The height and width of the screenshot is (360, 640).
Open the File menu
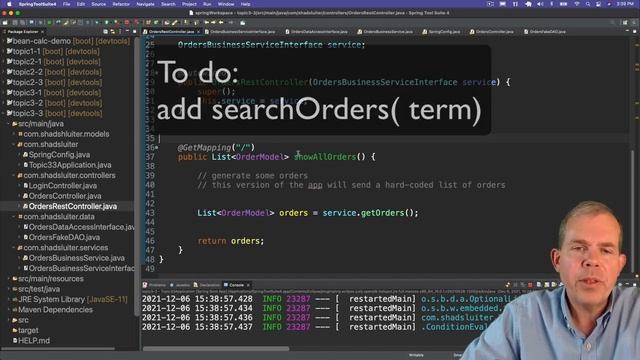pos(66,4)
